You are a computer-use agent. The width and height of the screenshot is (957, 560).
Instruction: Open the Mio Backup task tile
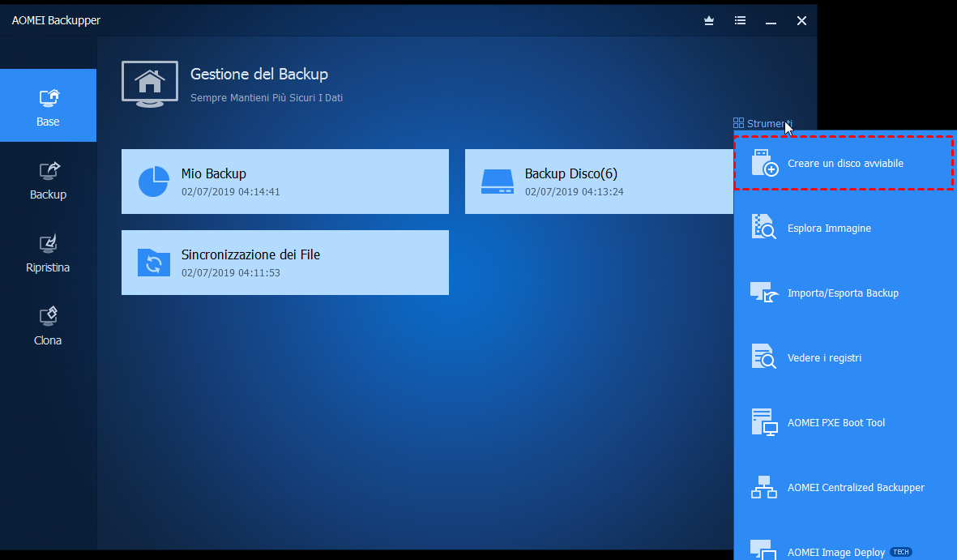tap(284, 182)
